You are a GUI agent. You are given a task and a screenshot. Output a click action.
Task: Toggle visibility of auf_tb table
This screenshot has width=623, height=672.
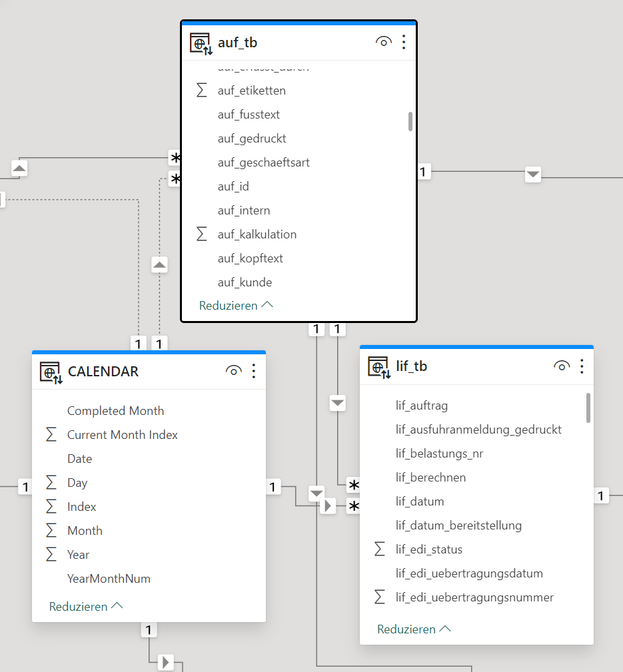[x=383, y=42]
